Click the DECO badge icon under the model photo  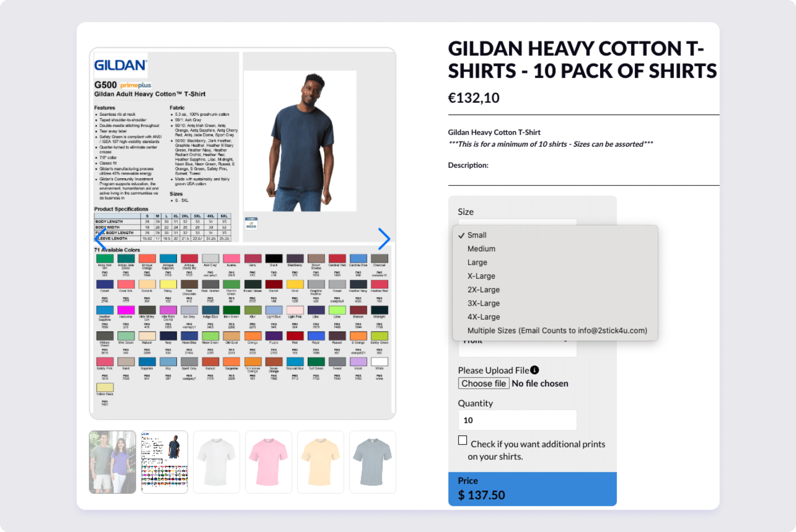[x=251, y=223]
